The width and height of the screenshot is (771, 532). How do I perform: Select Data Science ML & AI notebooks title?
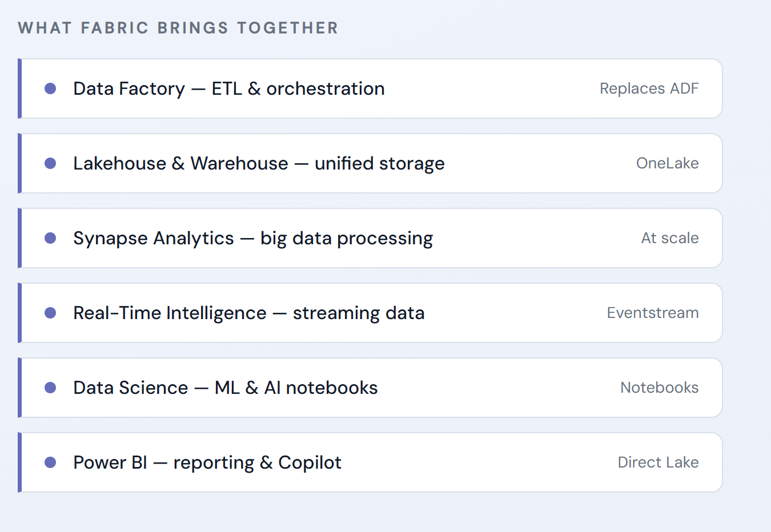225,388
